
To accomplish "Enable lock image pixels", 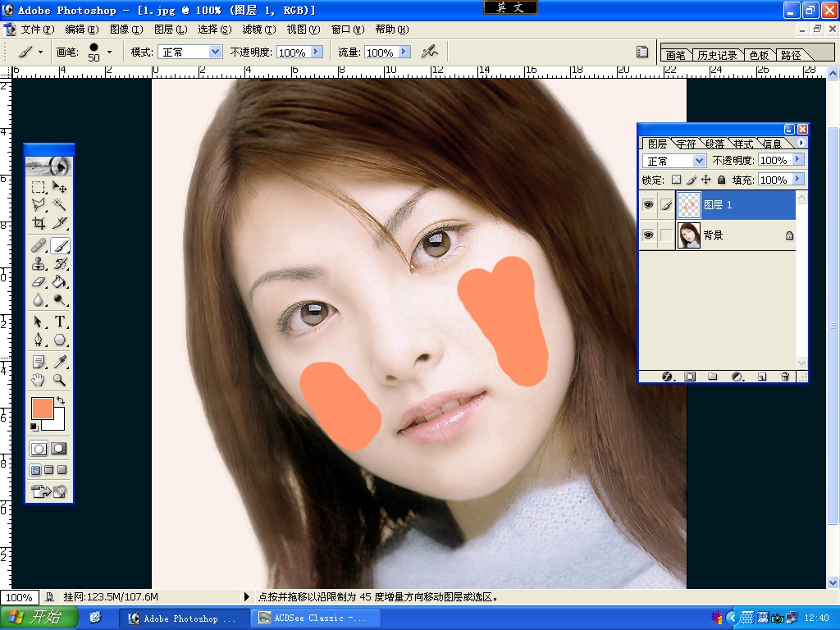I will (x=692, y=180).
